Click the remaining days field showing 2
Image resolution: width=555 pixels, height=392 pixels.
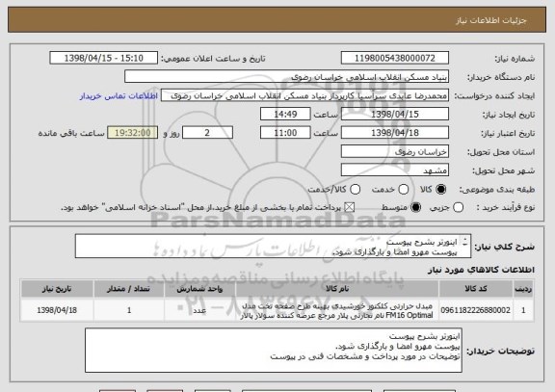coord(207,133)
